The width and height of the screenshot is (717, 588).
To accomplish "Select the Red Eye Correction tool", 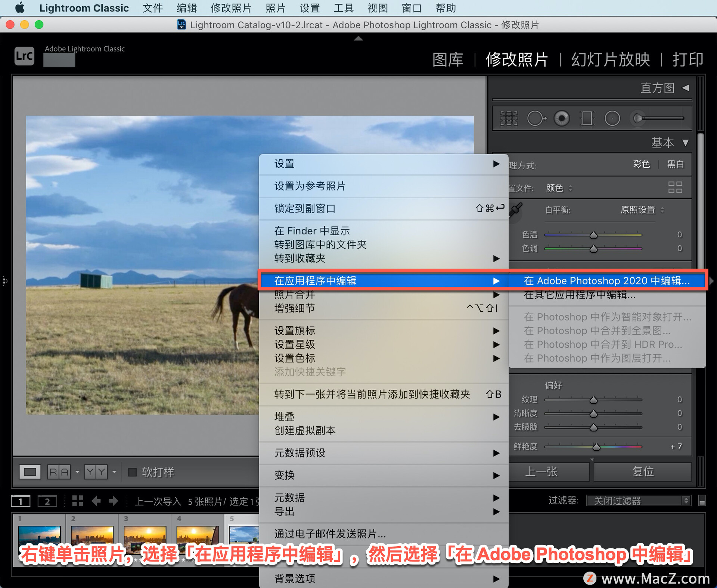I will (x=562, y=119).
